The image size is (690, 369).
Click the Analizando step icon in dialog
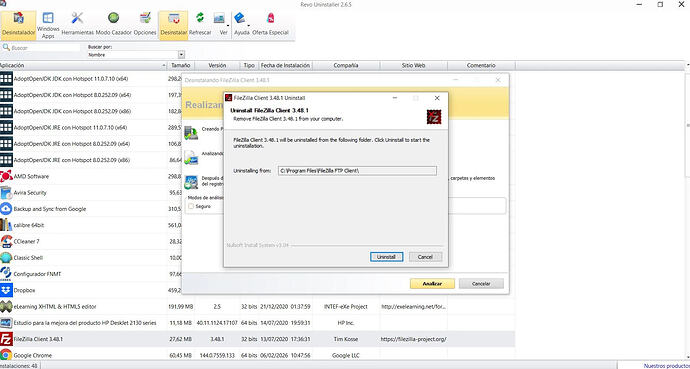tap(191, 157)
